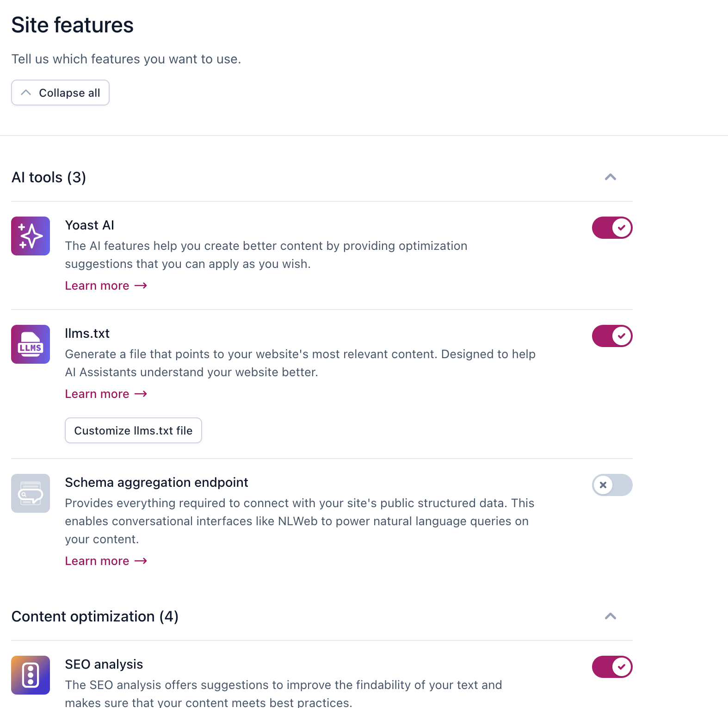Disable the SEO analysis toggle
This screenshot has height=708, width=728.
(x=612, y=667)
